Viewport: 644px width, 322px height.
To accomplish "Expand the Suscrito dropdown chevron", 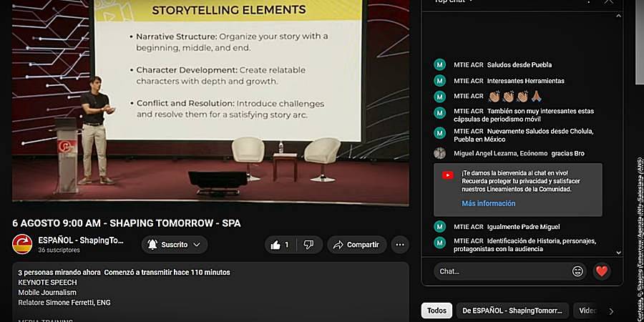I will [197, 245].
